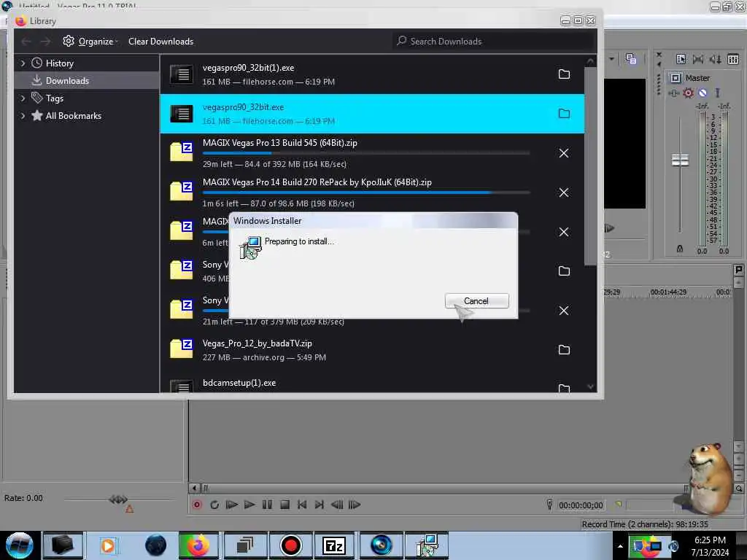Screen dimensions: 747x560
Task: Click Play From Start in Vegas transport
Action: 232,505
